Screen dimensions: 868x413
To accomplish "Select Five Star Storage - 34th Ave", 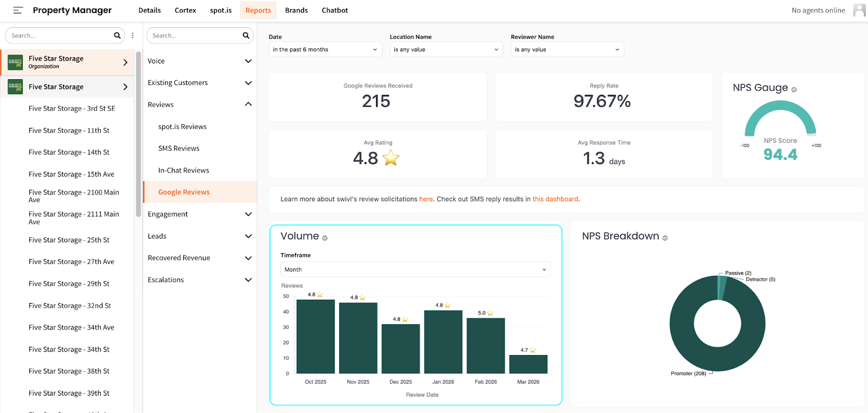I will click(x=72, y=327).
